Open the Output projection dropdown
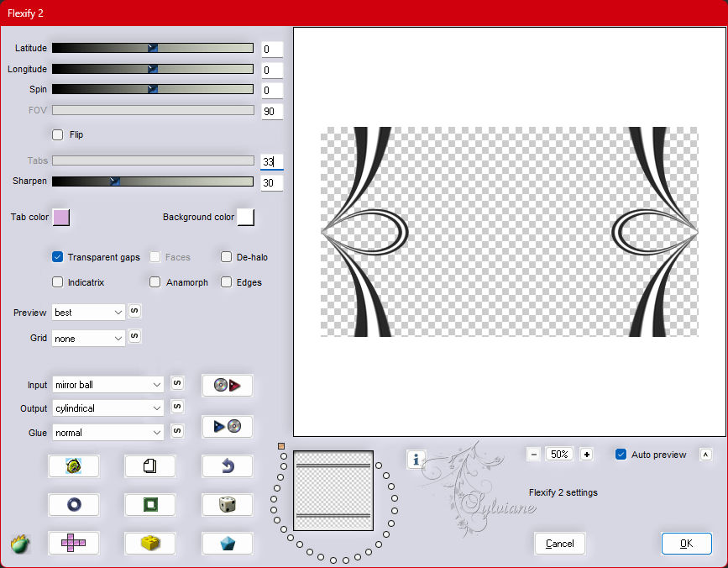The image size is (728, 568). [x=107, y=408]
